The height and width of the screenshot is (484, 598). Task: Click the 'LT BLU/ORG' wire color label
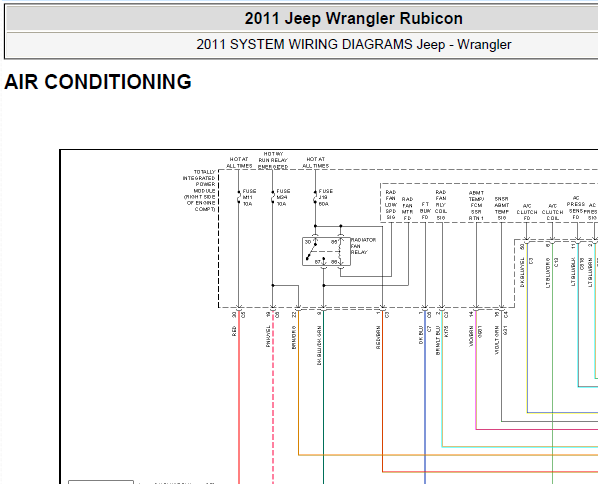[x=548, y=273]
